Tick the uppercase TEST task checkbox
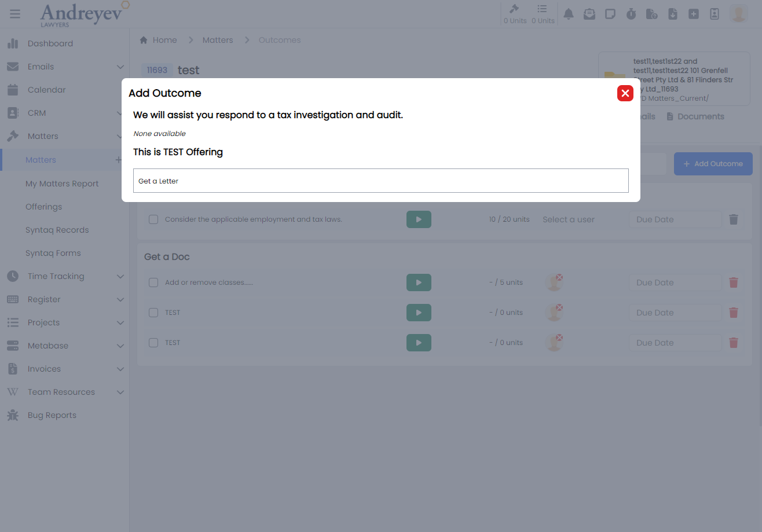The image size is (762, 532). (153, 313)
